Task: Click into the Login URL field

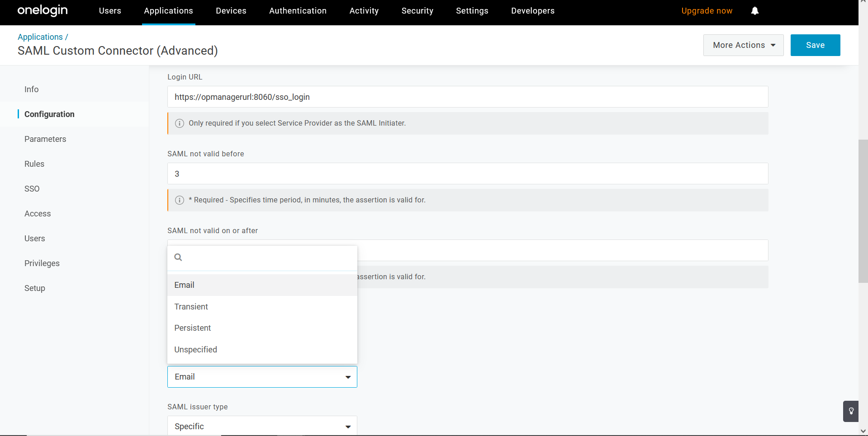Action: (467, 97)
